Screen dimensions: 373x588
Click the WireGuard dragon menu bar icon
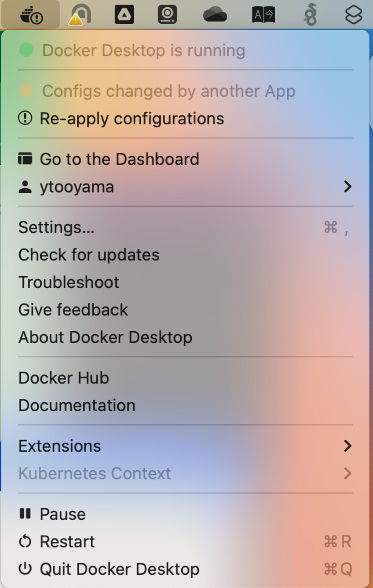pos(311,15)
